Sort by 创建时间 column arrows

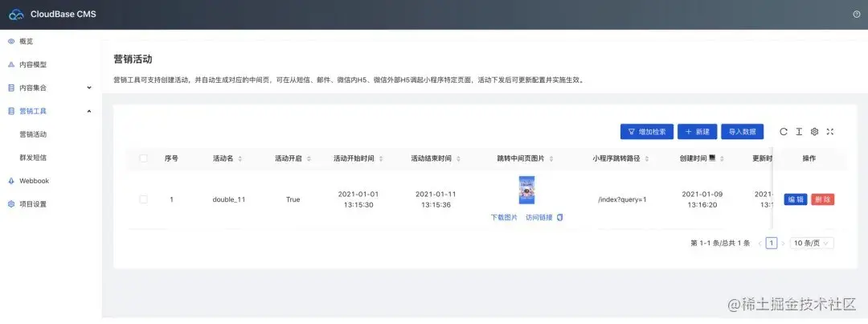point(723,159)
